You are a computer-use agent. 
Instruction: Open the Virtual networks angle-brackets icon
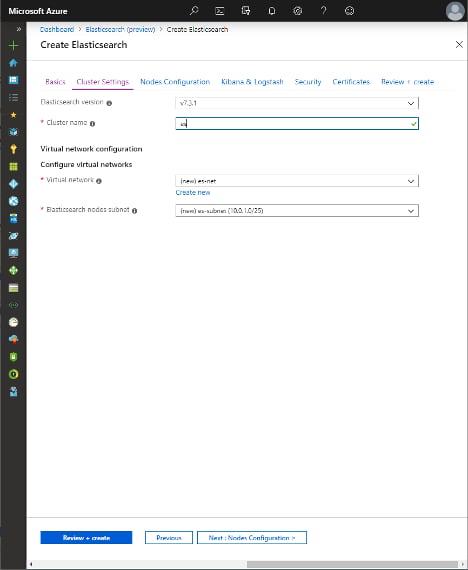13,305
